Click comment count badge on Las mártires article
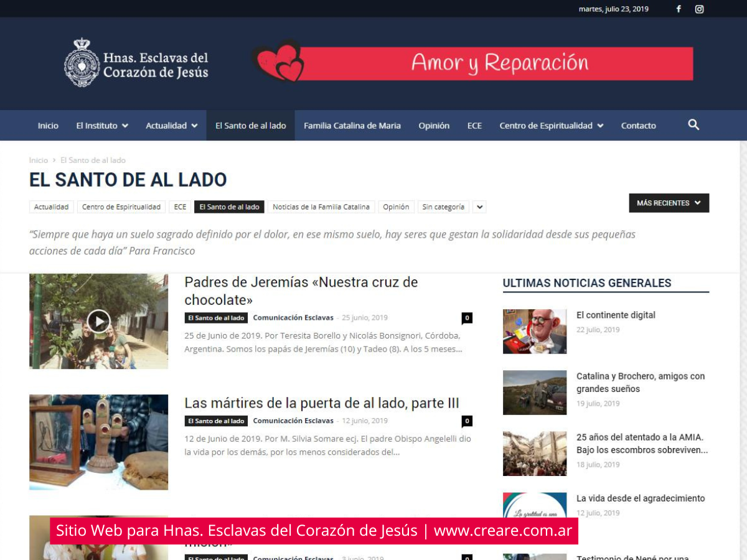 coord(466,421)
